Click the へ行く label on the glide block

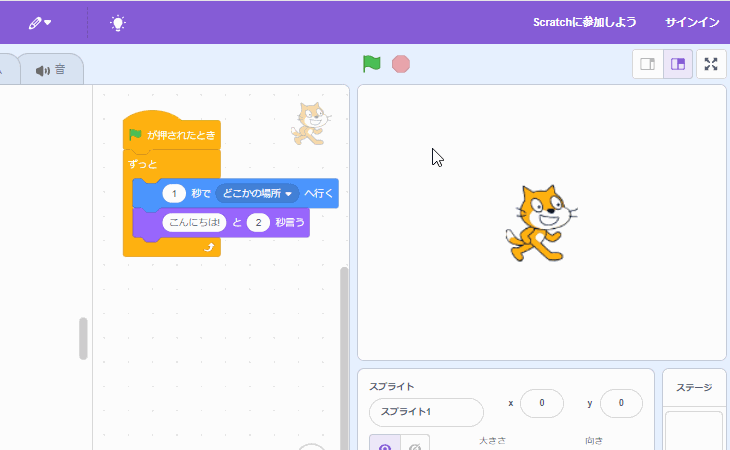[318, 193]
